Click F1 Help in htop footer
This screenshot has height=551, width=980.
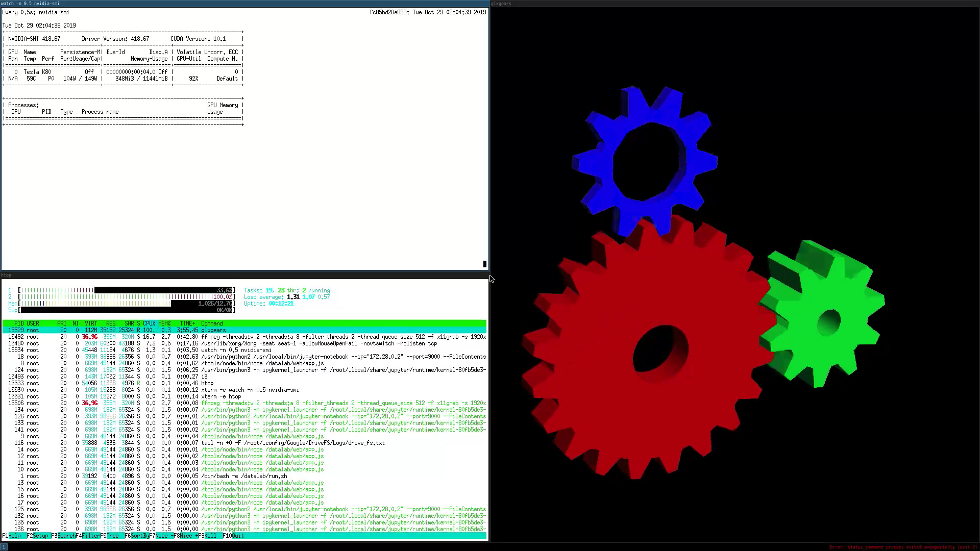coord(14,536)
